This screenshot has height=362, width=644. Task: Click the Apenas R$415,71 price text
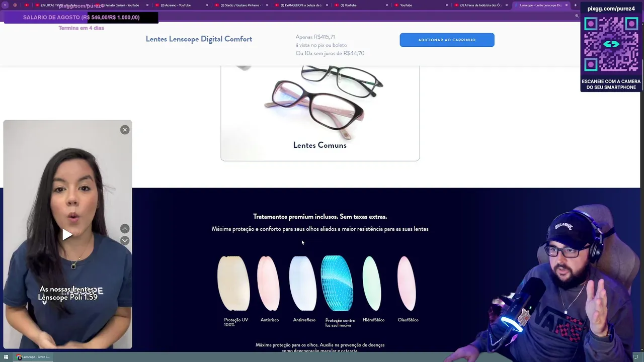coord(315,37)
